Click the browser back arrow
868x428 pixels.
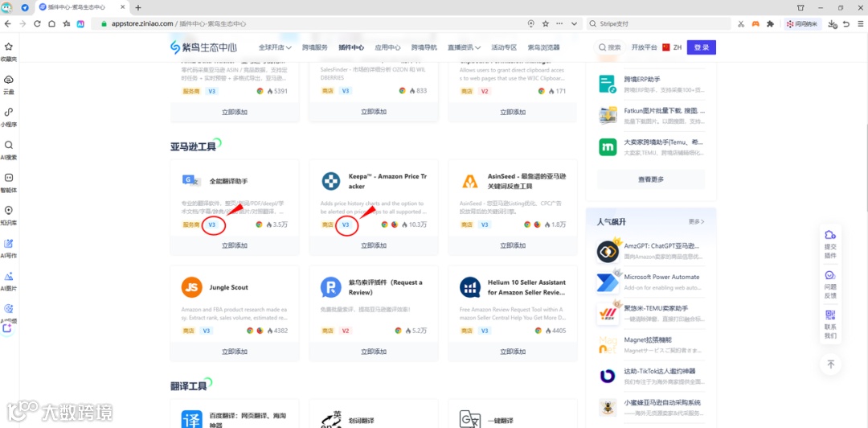click(x=8, y=24)
